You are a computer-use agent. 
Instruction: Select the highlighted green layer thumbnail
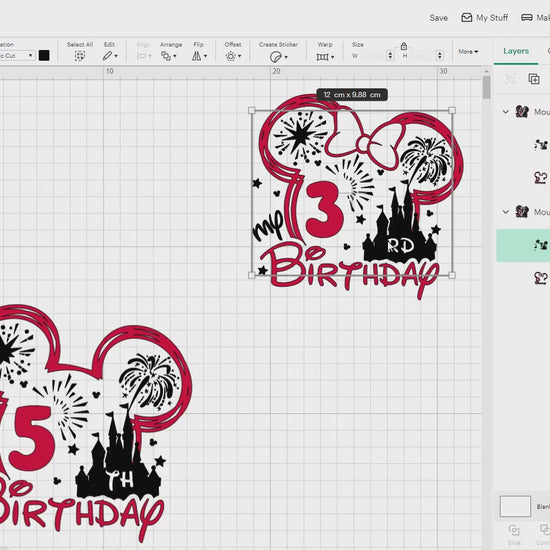pos(540,245)
